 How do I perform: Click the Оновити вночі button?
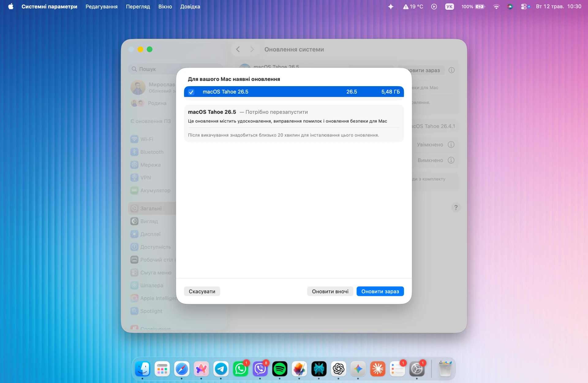click(x=330, y=291)
